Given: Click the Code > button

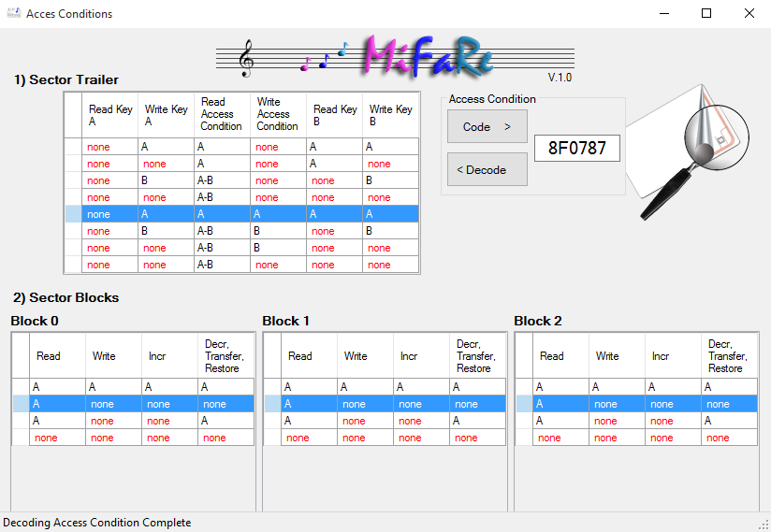Looking at the screenshot, I should 487,127.
